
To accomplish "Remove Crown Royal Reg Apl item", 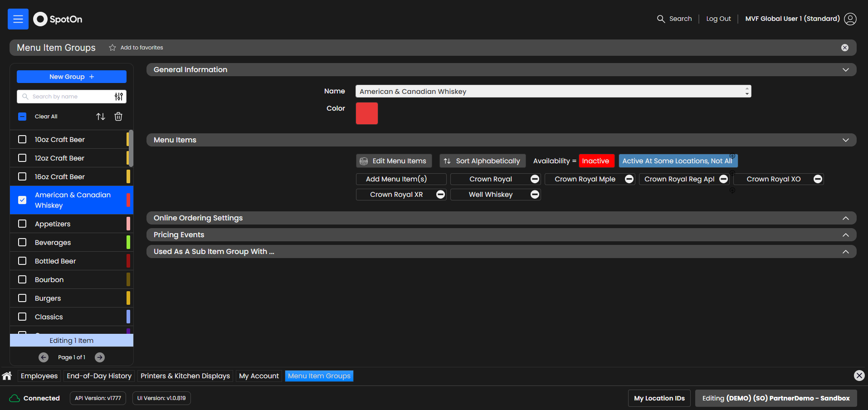I will [724, 179].
